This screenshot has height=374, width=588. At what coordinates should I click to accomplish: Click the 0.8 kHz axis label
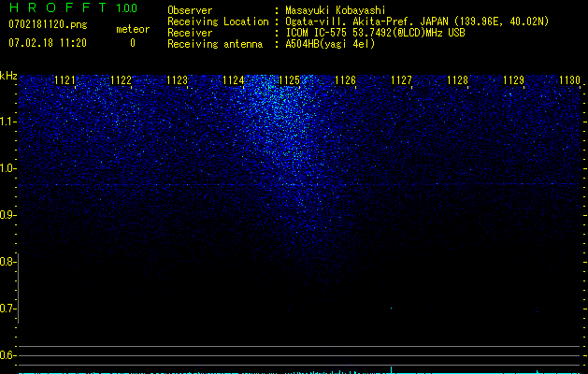click(x=7, y=262)
